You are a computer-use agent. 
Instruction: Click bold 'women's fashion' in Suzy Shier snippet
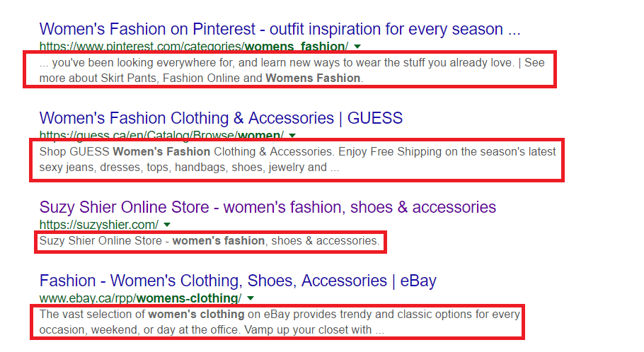coord(218,241)
